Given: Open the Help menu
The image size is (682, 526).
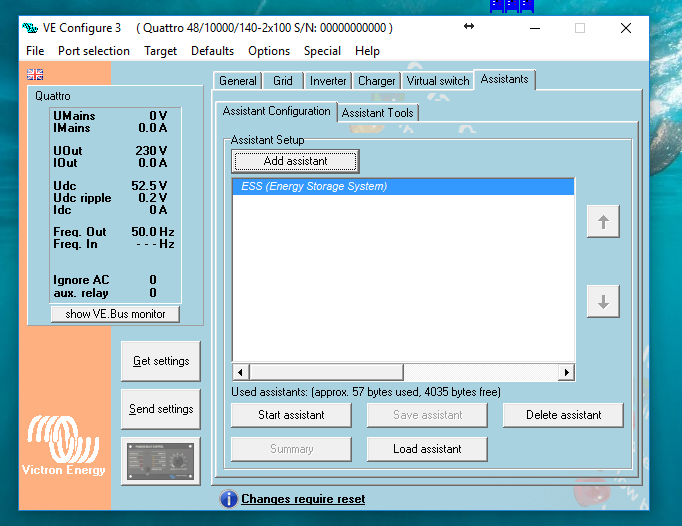Looking at the screenshot, I should (367, 51).
